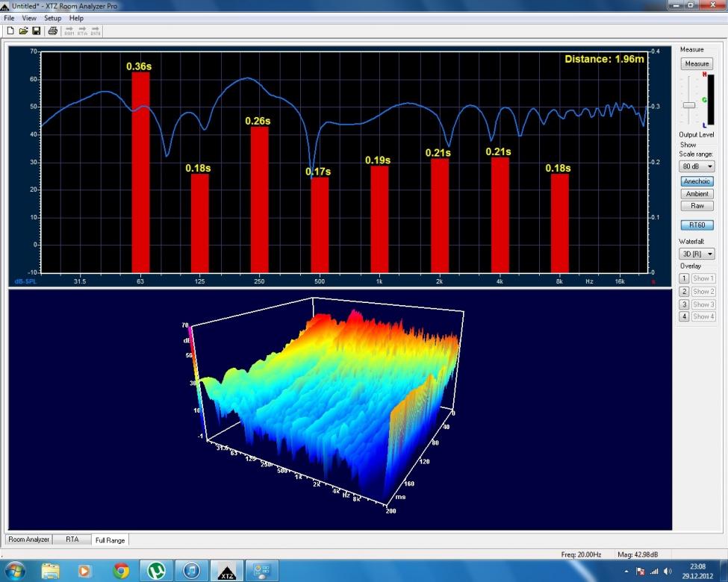The height and width of the screenshot is (582, 728).
Task: Save measurement using the floppy disk icon
Action: pos(36,31)
